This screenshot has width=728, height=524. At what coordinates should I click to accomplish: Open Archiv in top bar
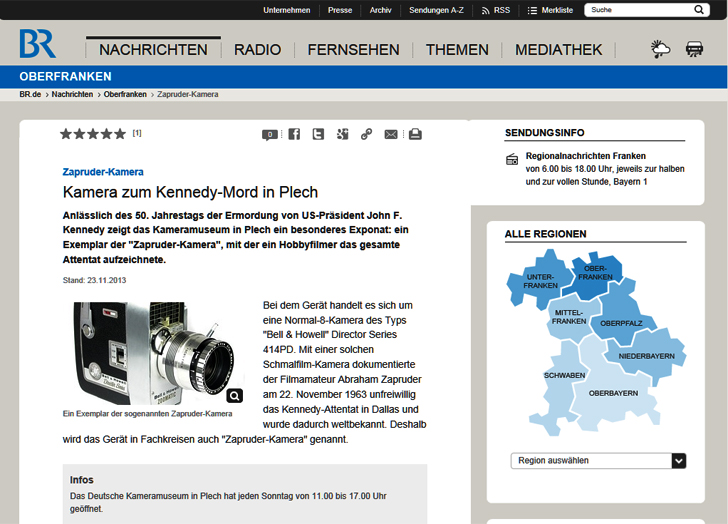coord(380,10)
